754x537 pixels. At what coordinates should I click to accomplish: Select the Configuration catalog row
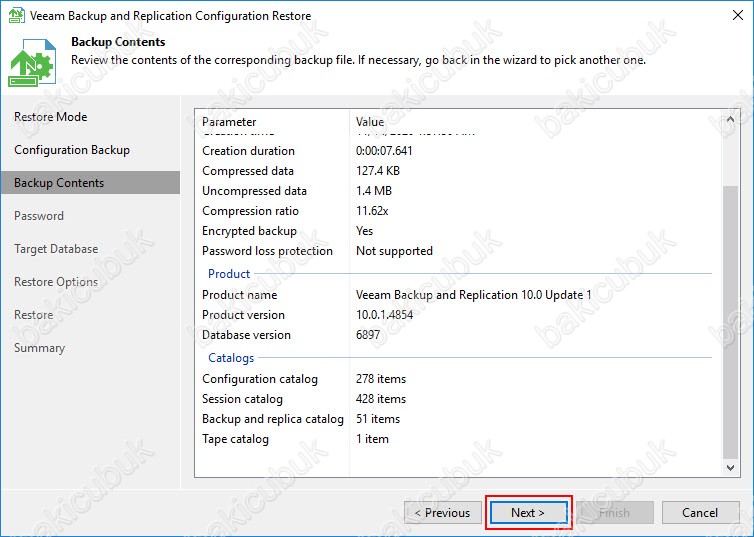(457, 379)
